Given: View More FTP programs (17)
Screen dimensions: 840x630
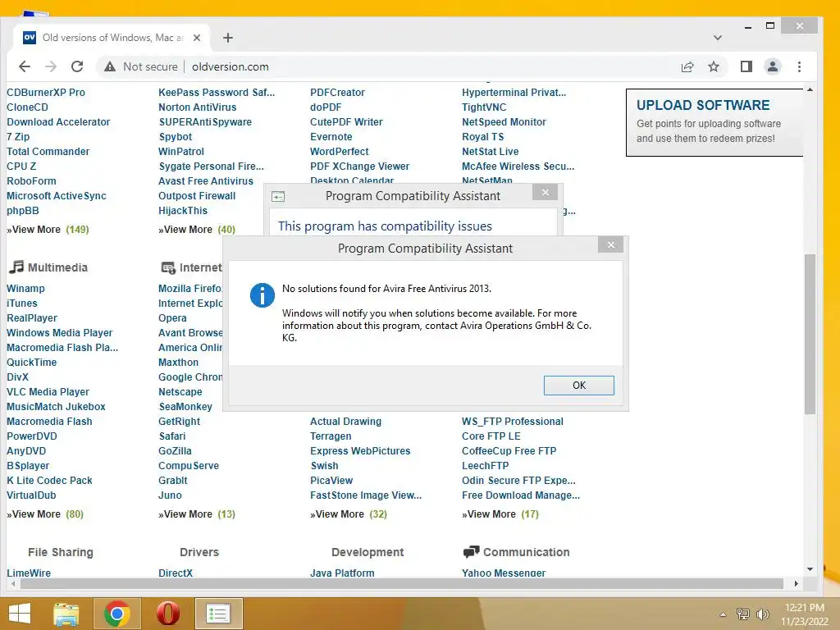Looking at the screenshot, I should [500, 514].
